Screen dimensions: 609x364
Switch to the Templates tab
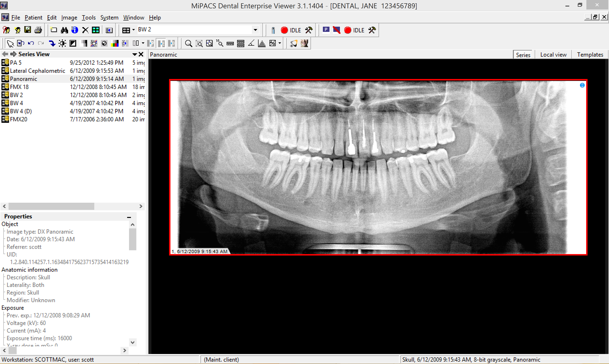(590, 55)
